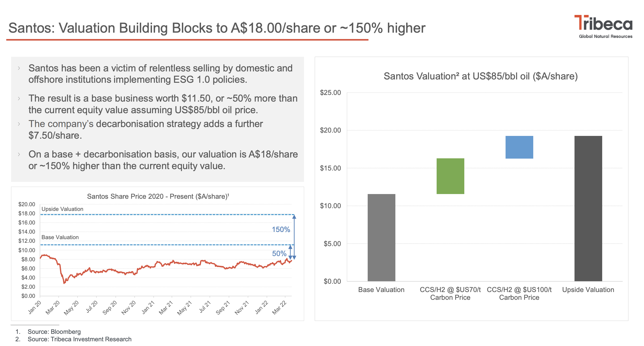
Task: Click the slide title about Santos valuation
Action: (x=217, y=28)
